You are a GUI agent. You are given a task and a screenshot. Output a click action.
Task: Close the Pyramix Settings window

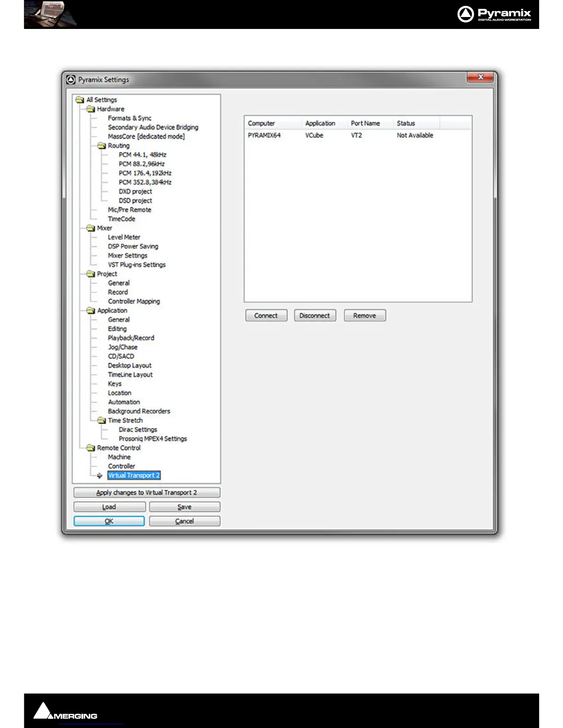(x=480, y=77)
